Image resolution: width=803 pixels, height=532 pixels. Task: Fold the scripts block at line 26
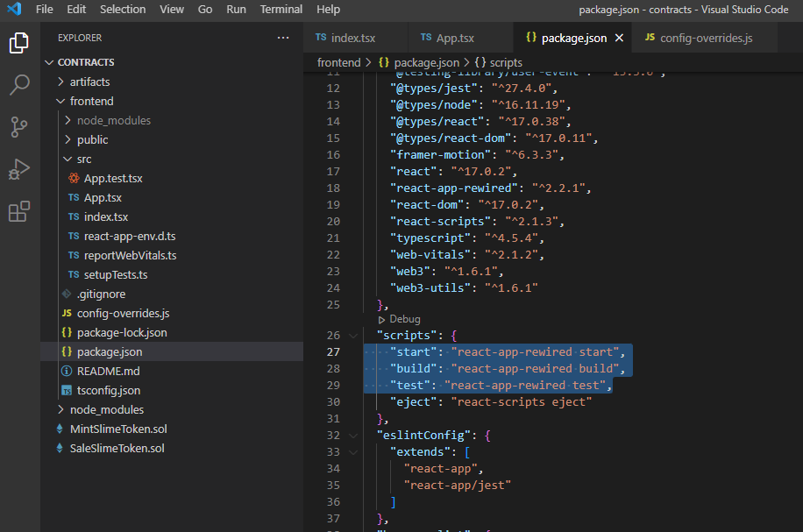tap(353, 336)
